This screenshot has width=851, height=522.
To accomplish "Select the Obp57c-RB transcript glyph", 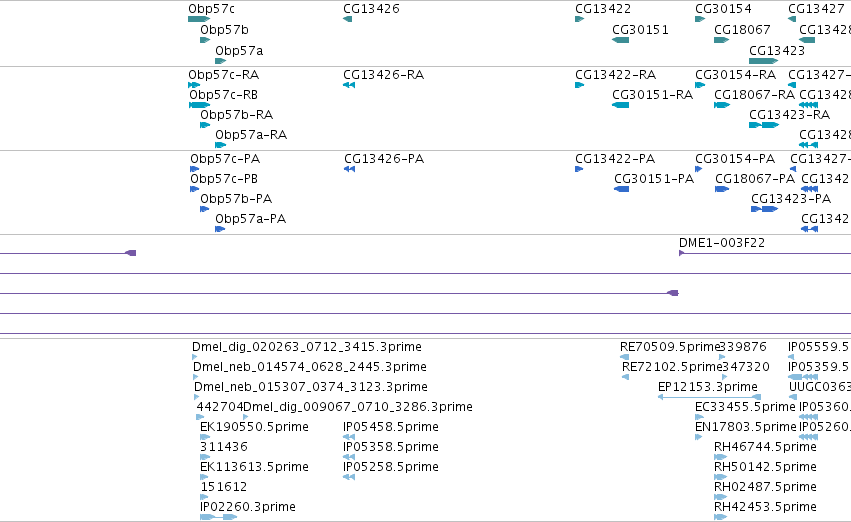I will point(199,105).
